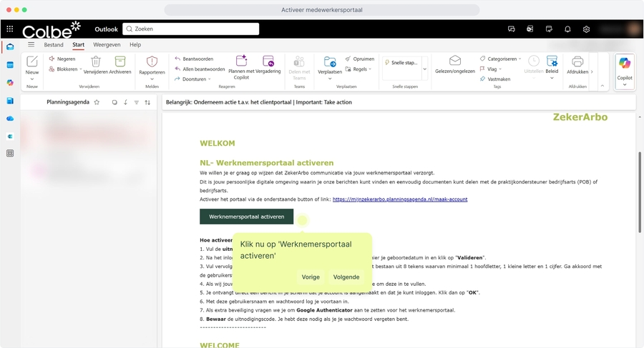
Task: Open the notifications bell icon
Action: pyautogui.click(x=567, y=29)
